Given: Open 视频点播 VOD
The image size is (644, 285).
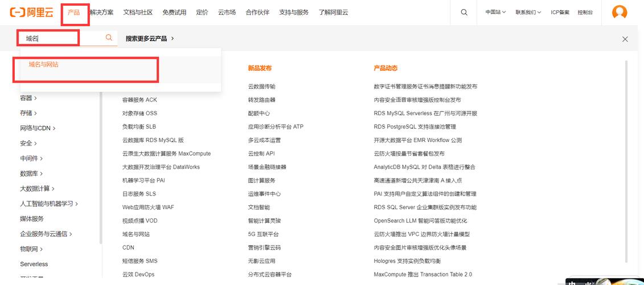Looking at the screenshot, I should coord(140,221).
